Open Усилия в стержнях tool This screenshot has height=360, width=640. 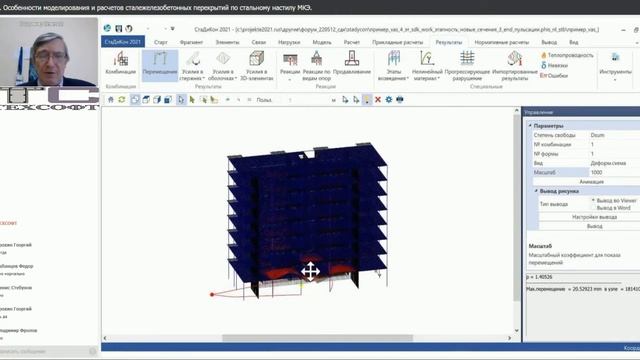tap(192, 66)
